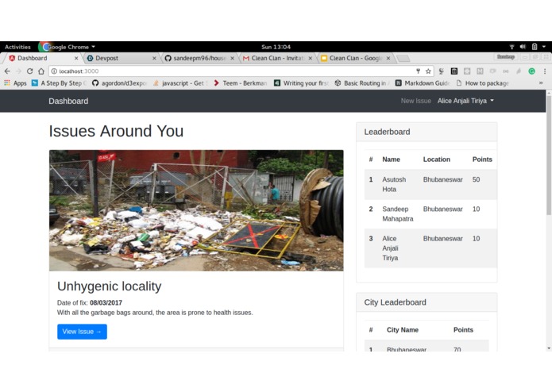Close the Devpost tab
Viewport: 552px width, 392px height.
coord(154,59)
